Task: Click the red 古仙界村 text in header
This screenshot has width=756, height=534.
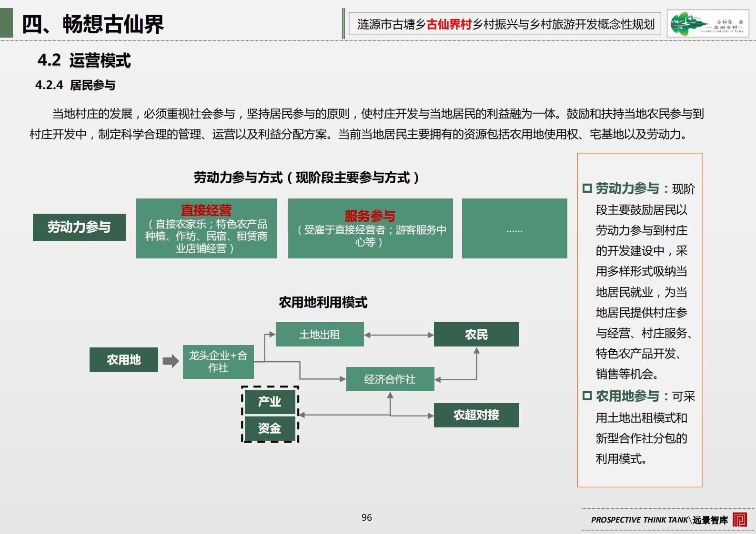Action: 449,24
